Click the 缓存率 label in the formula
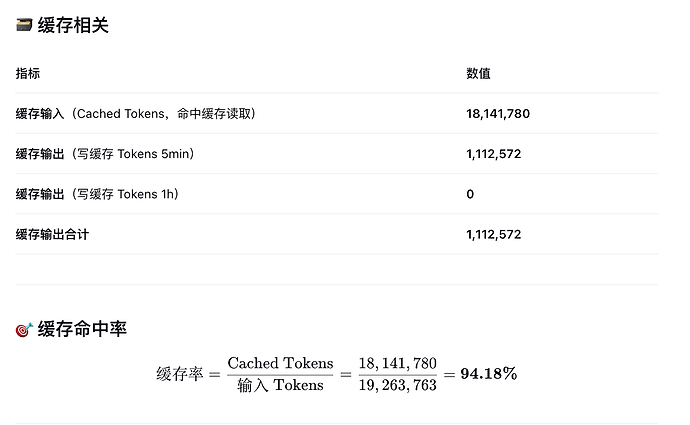The image size is (690, 425). pyautogui.click(x=180, y=374)
